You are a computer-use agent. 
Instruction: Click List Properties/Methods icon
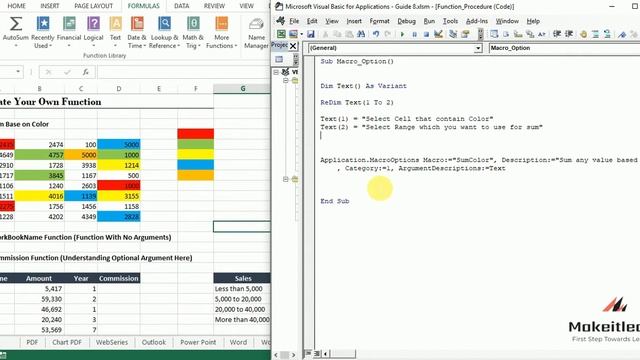[x=494, y=34]
